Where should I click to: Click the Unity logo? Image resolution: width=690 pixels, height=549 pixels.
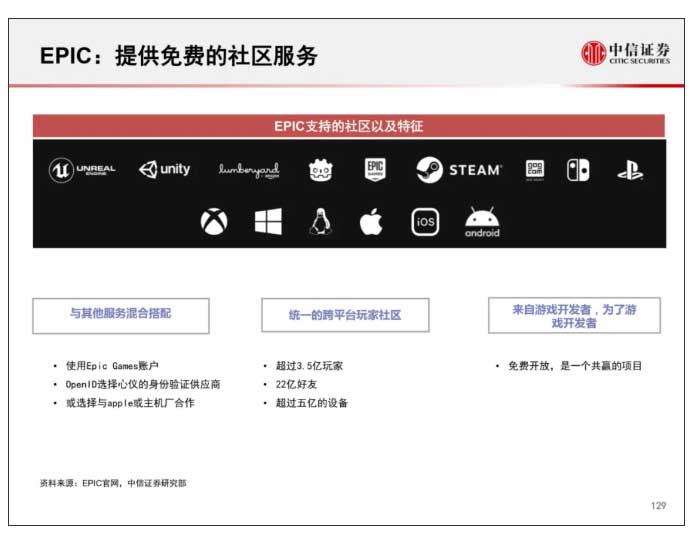click(164, 169)
